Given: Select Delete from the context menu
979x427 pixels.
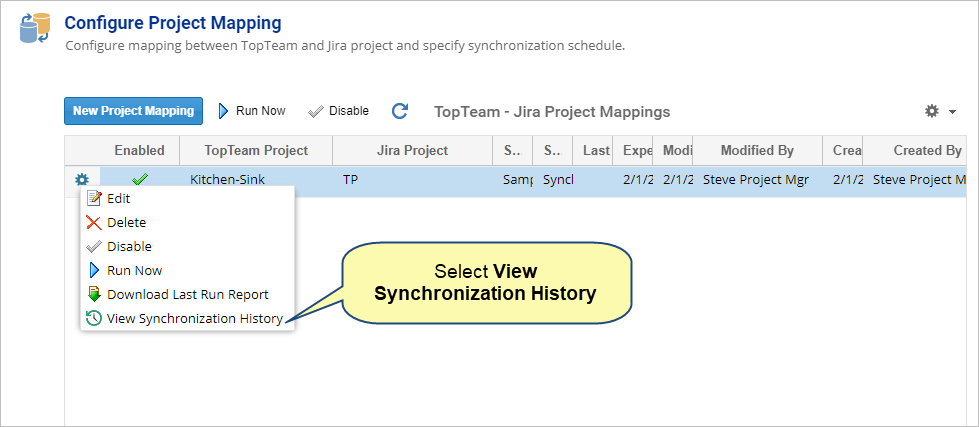Looking at the screenshot, I should 126,223.
